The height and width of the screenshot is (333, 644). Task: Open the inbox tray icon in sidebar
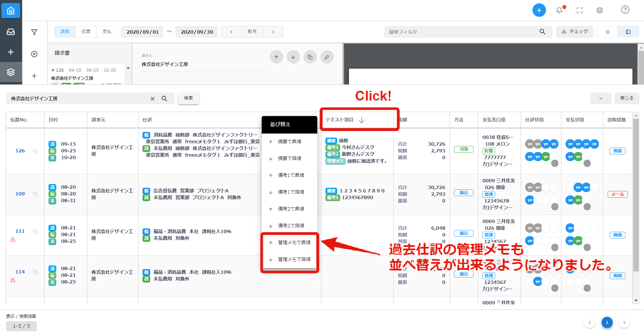[x=11, y=32]
